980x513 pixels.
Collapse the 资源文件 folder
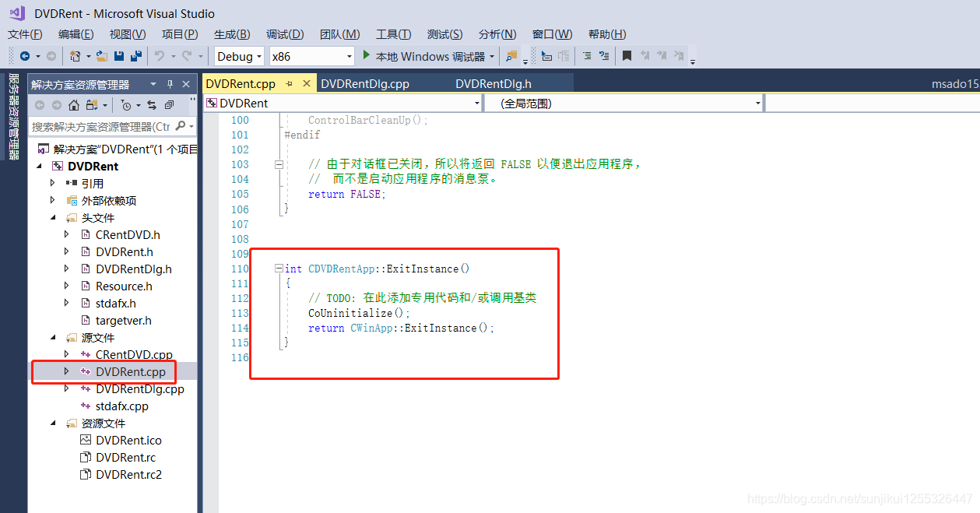[x=53, y=423]
